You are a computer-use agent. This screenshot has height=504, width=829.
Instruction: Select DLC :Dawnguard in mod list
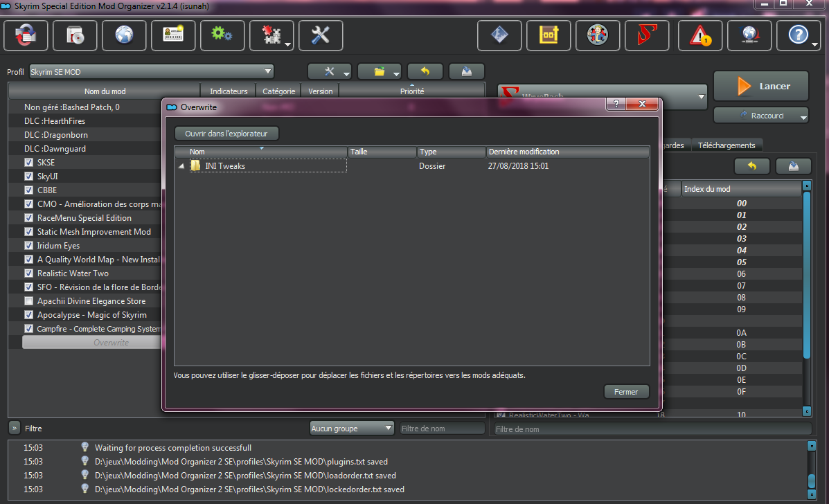pos(86,148)
